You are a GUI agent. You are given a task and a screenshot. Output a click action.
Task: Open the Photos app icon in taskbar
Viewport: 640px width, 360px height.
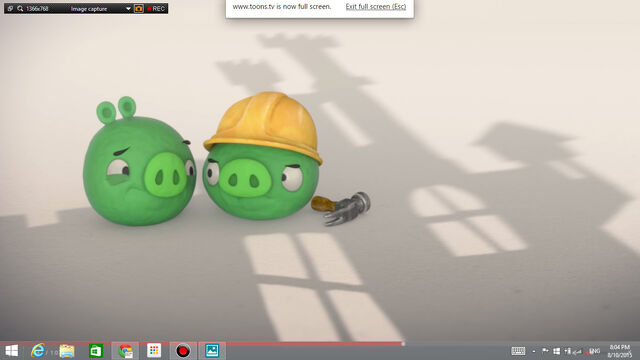212,351
